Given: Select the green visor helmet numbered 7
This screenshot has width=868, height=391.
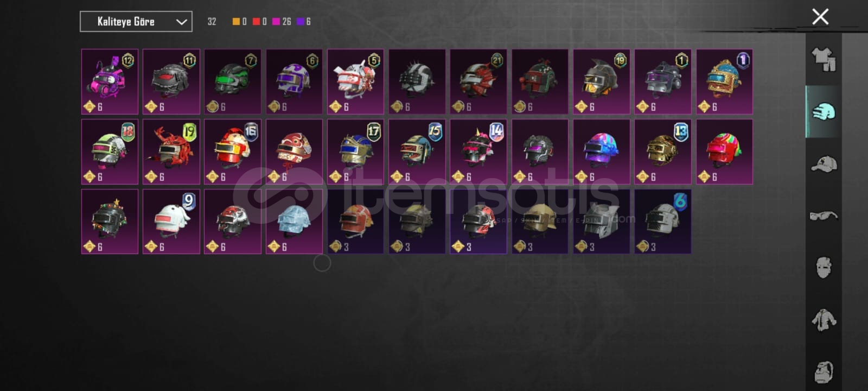Looking at the screenshot, I should (x=233, y=81).
